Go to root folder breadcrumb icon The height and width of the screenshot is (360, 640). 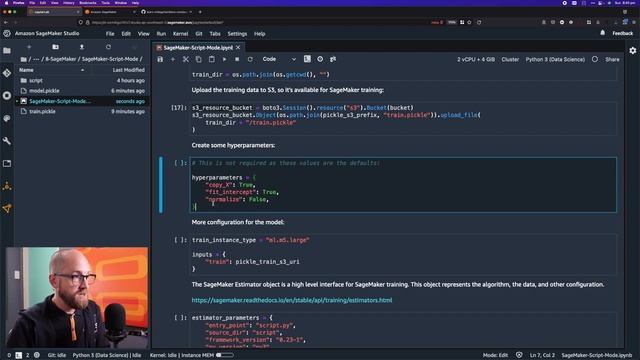coord(24,59)
